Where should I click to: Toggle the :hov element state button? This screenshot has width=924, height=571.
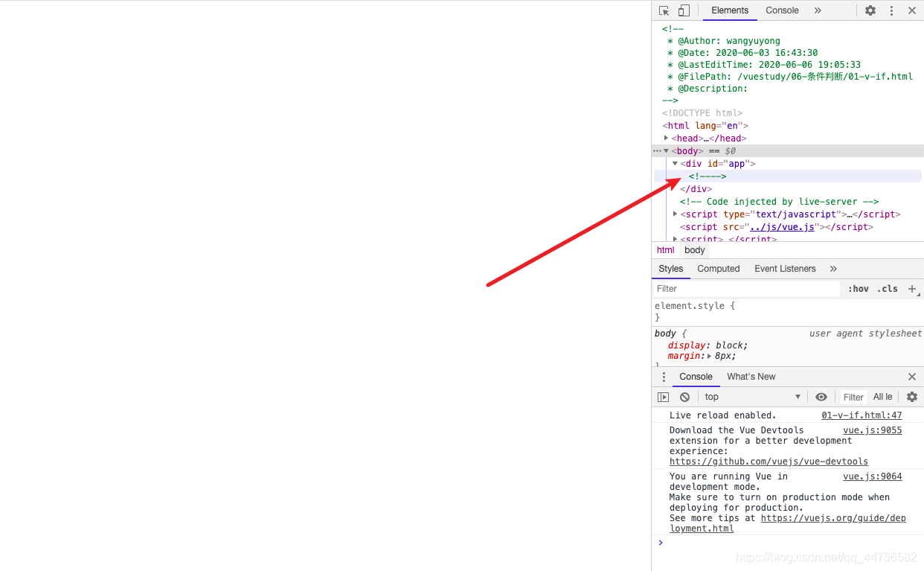[859, 289]
